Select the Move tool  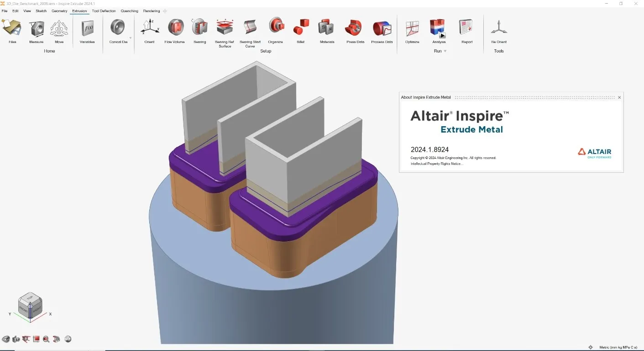(x=59, y=31)
